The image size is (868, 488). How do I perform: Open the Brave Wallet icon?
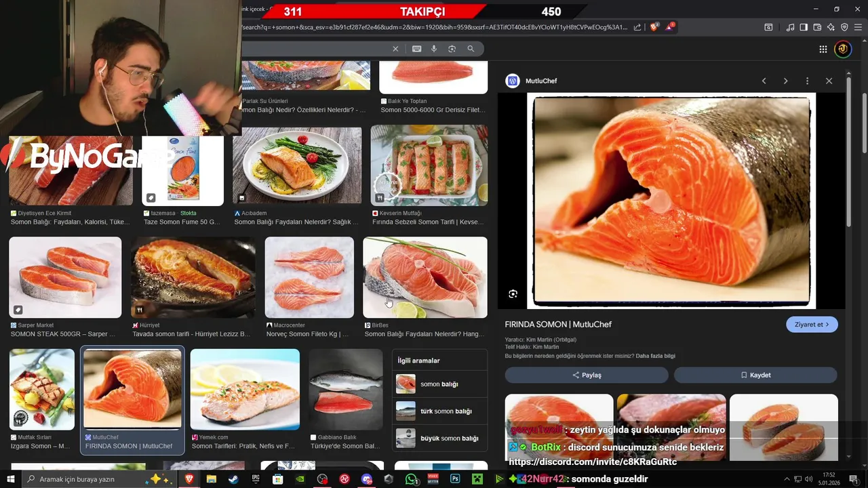coord(818,27)
